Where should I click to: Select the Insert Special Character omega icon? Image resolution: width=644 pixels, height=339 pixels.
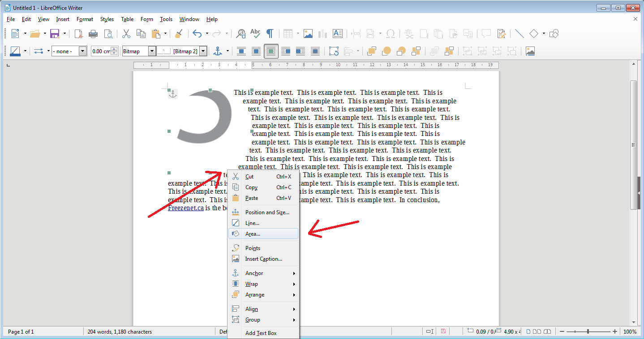tap(390, 34)
